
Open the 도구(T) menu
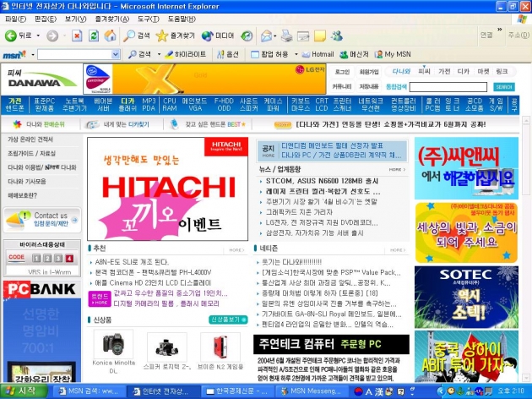(x=148, y=19)
